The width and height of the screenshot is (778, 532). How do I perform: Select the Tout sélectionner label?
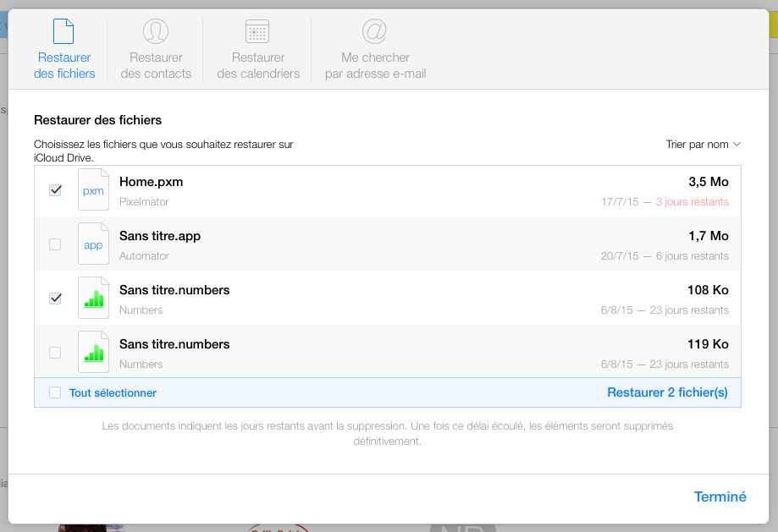click(113, 392)
